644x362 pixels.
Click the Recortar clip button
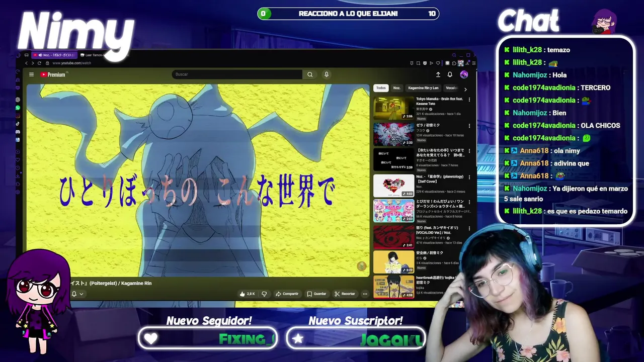(345, 294)
